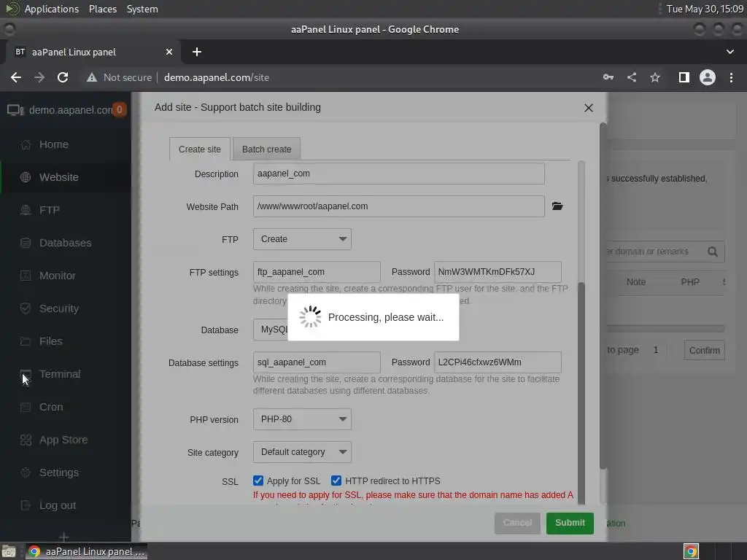Focus the domain or remarks search box
Image resolution: width=747 pixels, height=560 pixels.
[x=654, y=252]
